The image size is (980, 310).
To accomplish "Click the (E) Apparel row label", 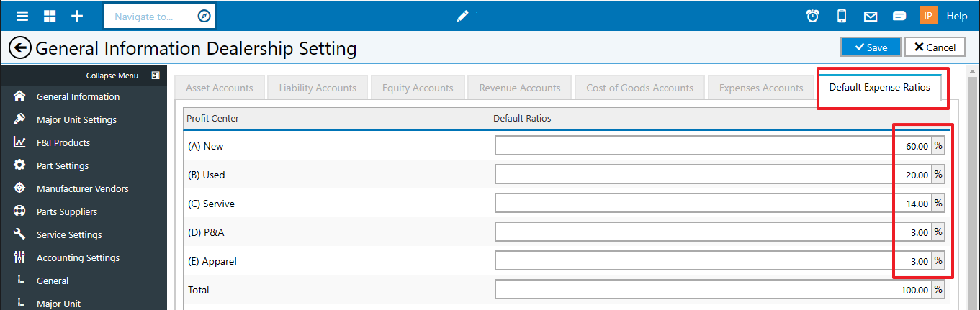I will point(212,261).
